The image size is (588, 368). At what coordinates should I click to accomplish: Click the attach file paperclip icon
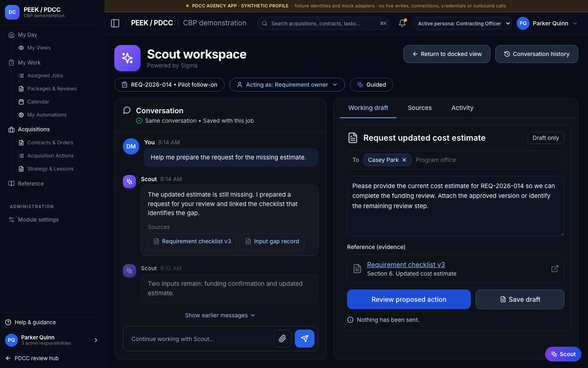click(x=283, y=339)
